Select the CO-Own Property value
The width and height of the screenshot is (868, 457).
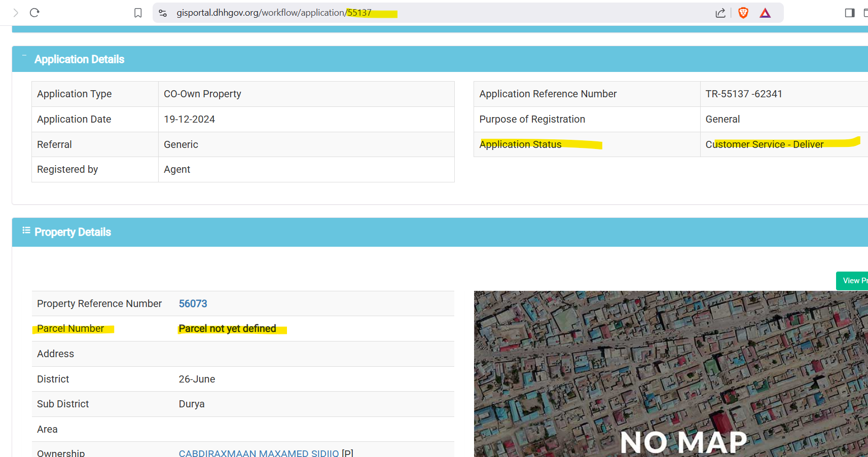coord(202,94)
